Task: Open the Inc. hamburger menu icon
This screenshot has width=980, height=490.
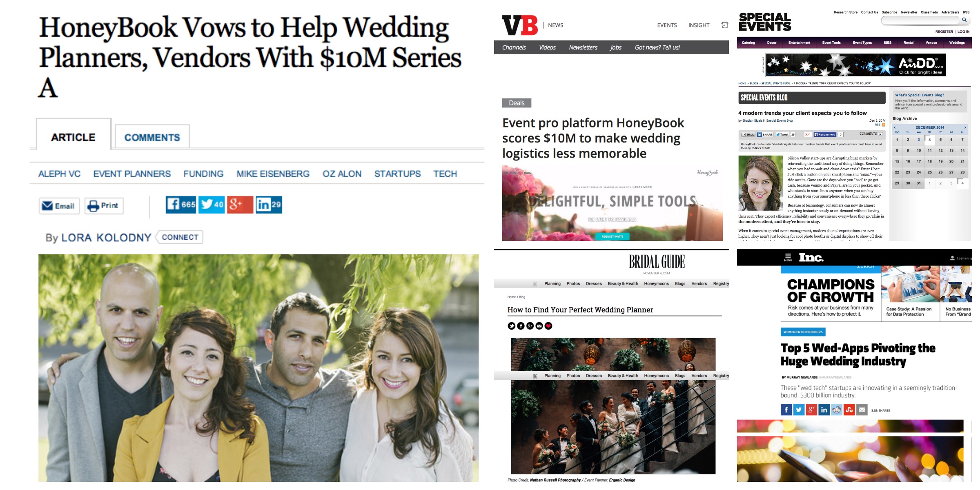Action: 788,257
